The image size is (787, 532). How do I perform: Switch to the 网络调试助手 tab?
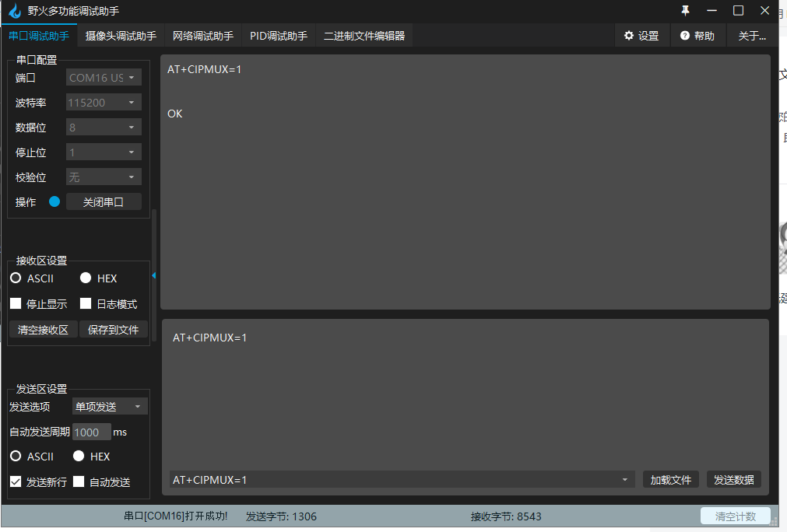pos(202,36)
